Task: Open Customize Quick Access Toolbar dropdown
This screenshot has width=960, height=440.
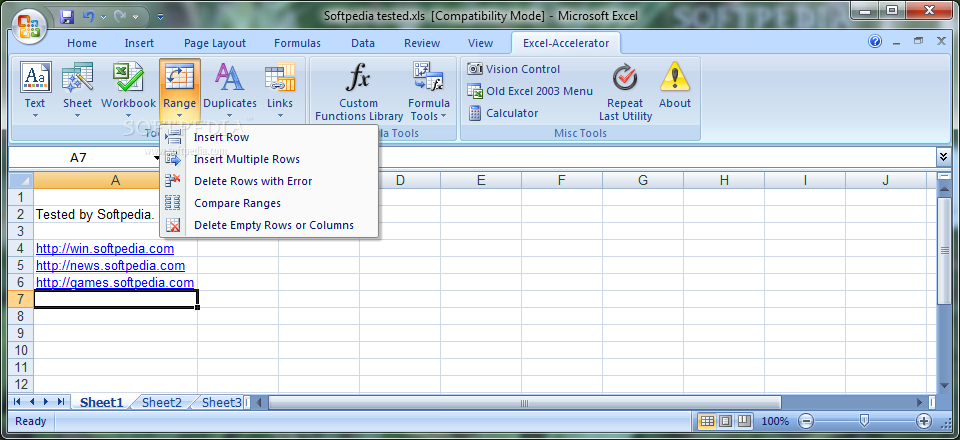Action: [x=160, y=17]
